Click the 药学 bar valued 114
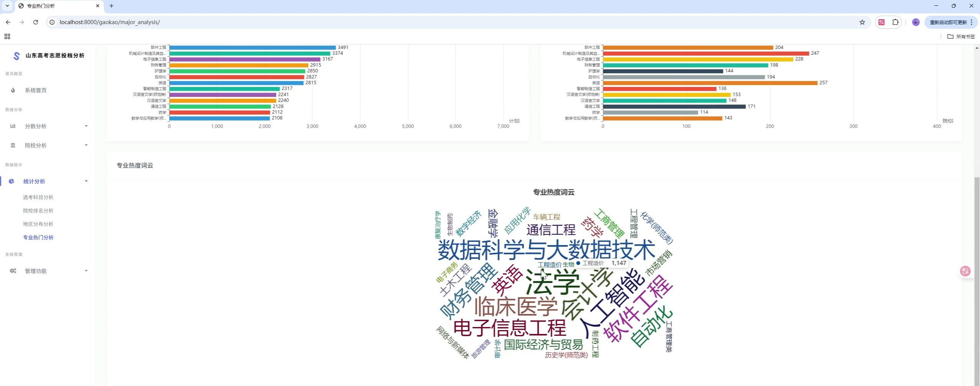The height and width of the screenshot is (386, 980). pyautogui.click(x=651, y=113)
